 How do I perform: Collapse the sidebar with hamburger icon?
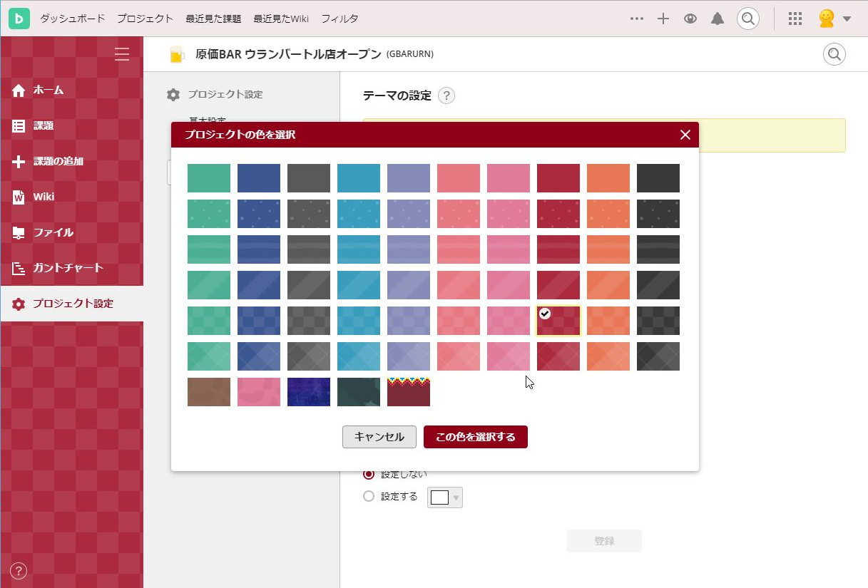coord(122,54)
